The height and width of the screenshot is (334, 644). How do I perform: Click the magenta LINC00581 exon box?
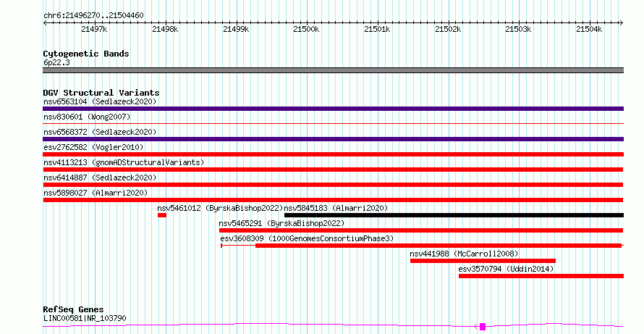point(483,327)
